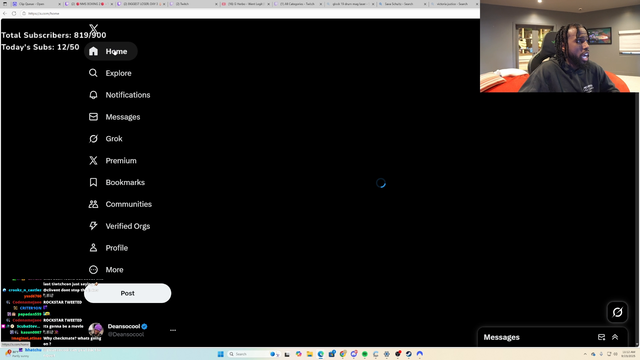The width and height of the screenshot is (640, 360).
Task: Open account menu dots beside Deansocool
Action: pyautogui.click(x=173, y=330)
